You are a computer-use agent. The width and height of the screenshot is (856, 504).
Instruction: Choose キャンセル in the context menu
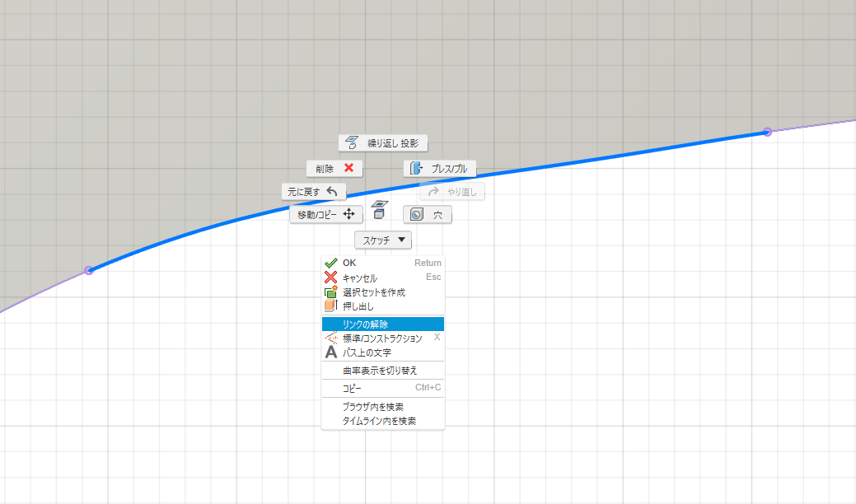pyautogui.click(x=383, y=278)
